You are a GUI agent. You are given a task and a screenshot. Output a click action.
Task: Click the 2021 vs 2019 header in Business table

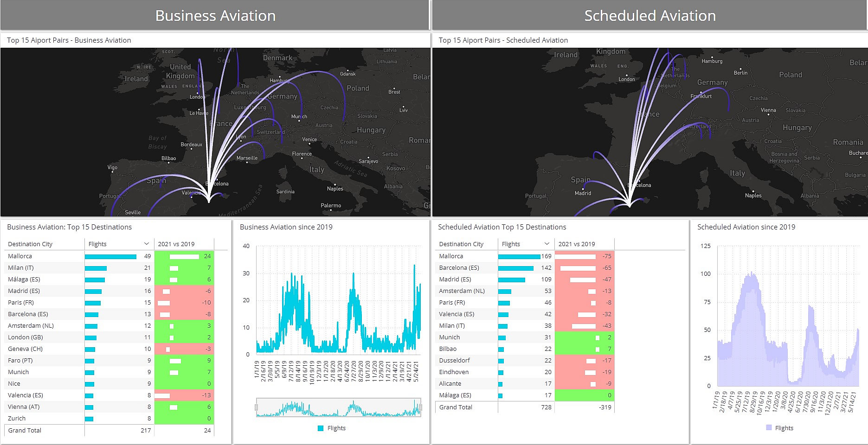[176, 244]
